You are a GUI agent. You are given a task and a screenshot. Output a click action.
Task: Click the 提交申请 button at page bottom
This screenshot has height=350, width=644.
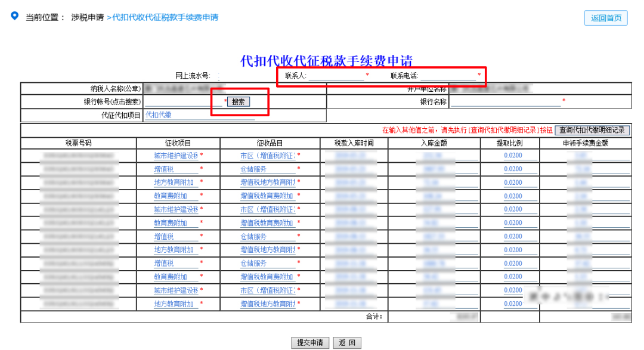311,343
